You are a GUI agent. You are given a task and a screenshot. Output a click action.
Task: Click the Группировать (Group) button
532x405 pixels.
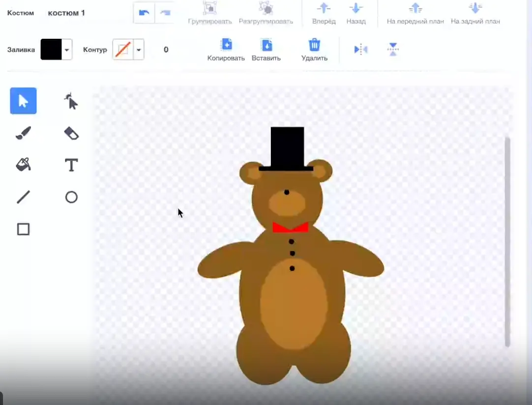(x=209, y=13)
